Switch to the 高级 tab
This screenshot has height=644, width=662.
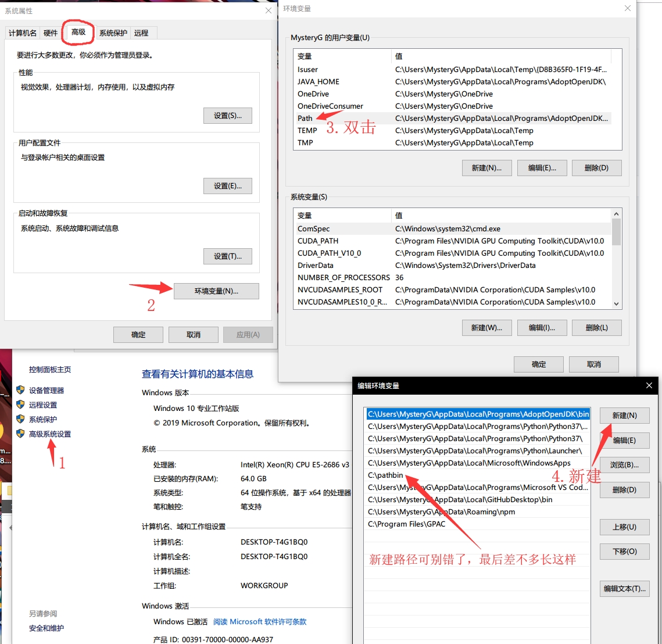click(x=78, y=33)
